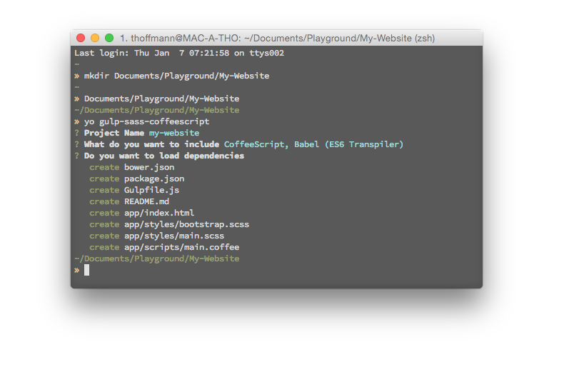The height and width of the screenshot is (392, 564).
Task: Select 'mkdir Documents/Playground/My-Website' command text
Action: click(176, 76)
